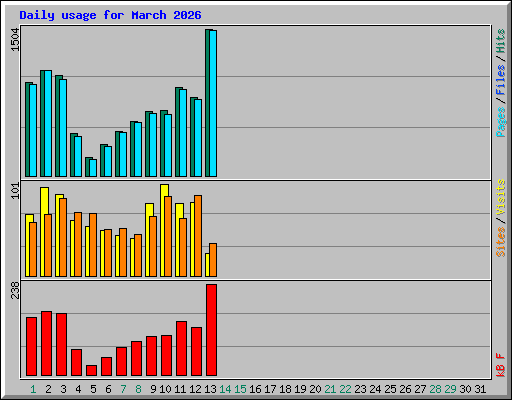The width and height of the screenshot is (512, 400).
Task: Click day 2 on the x-axis
Action: point(48,389)
